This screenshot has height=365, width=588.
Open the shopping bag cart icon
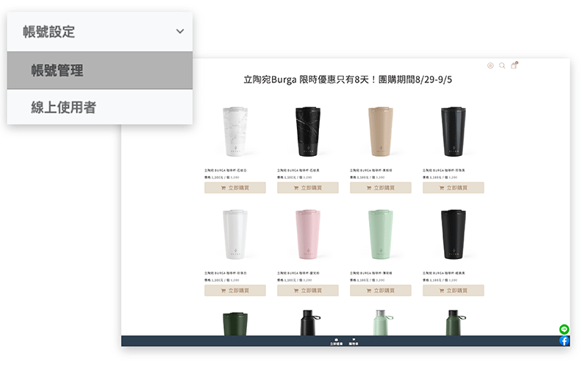(514, 65)
